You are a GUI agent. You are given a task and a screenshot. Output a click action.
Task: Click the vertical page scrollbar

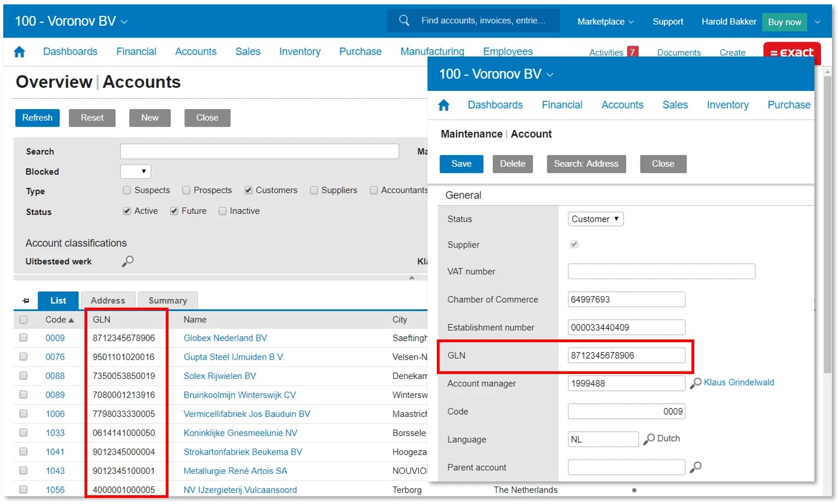(827, 225)
